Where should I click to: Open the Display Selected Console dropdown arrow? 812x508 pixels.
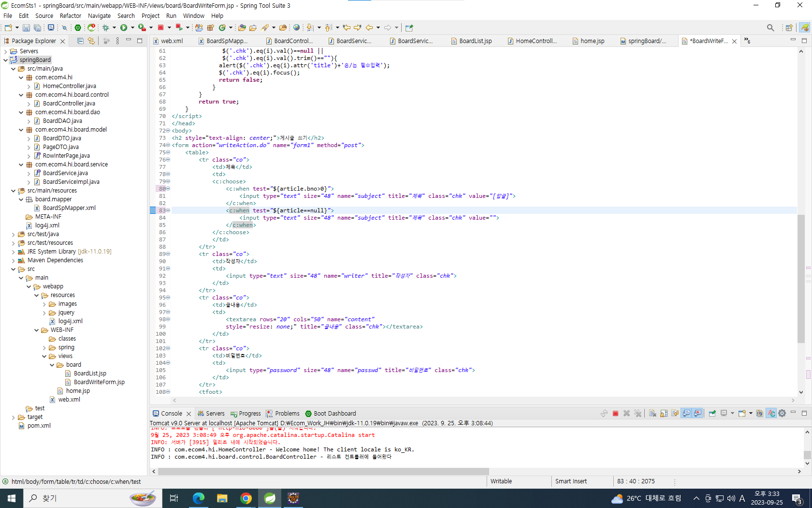click(x=732, y=413)
